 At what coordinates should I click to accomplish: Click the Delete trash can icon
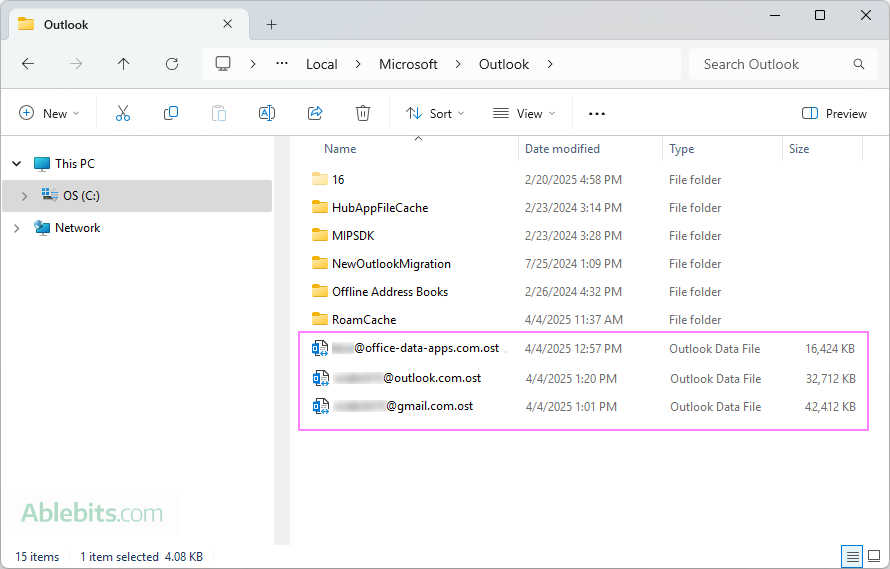click(x=363, y=113)
